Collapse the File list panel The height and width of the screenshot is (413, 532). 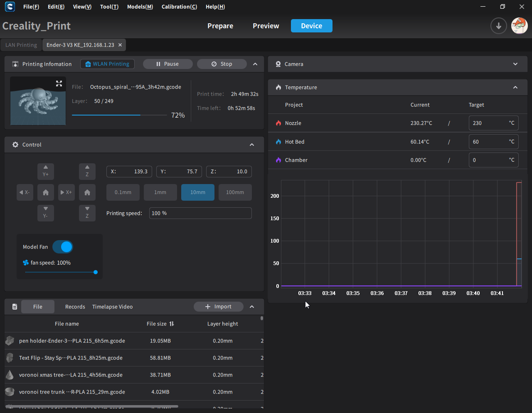point(252,307)
